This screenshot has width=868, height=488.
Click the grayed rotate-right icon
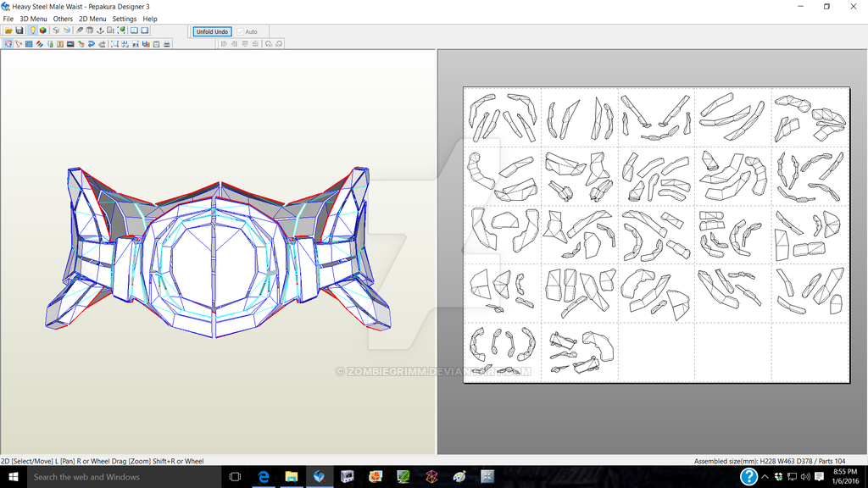pos(279,44)
